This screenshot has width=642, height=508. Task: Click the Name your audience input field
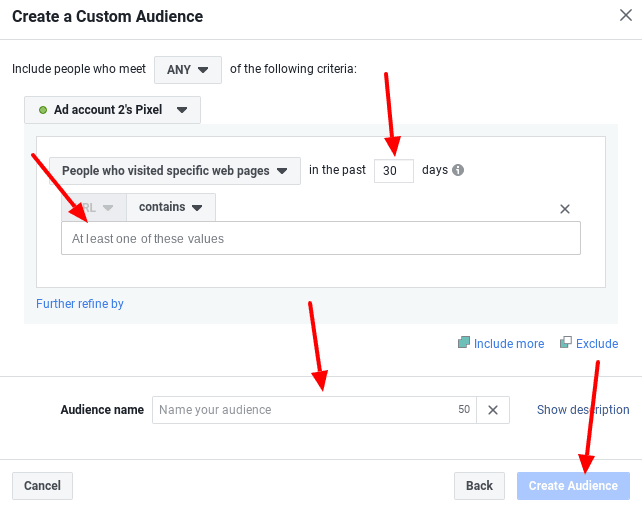point(314,410)
